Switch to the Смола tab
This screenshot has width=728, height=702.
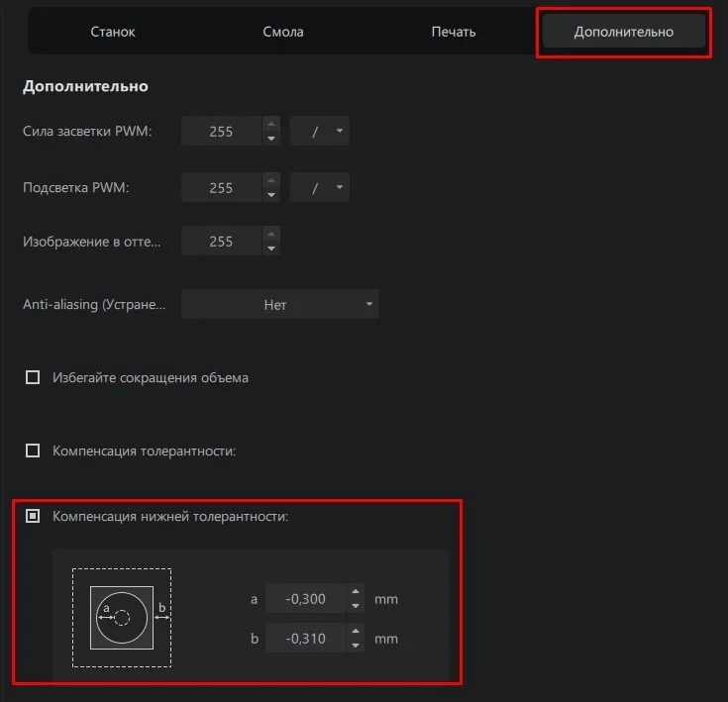point(283,32)
